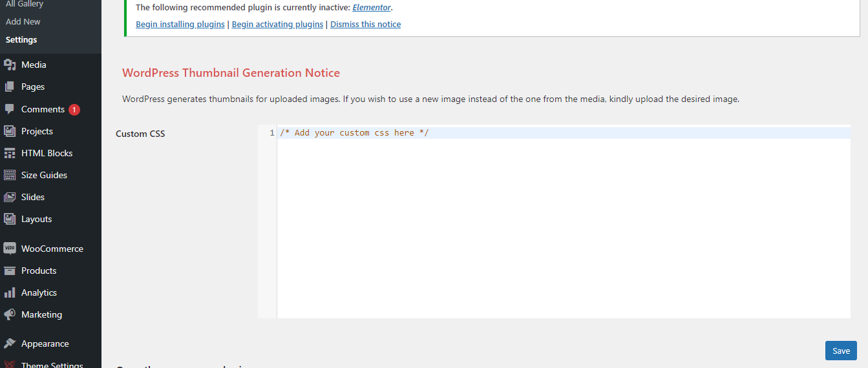Click the Products archive box icon
The image size is (868, 368).
[10, 271]
